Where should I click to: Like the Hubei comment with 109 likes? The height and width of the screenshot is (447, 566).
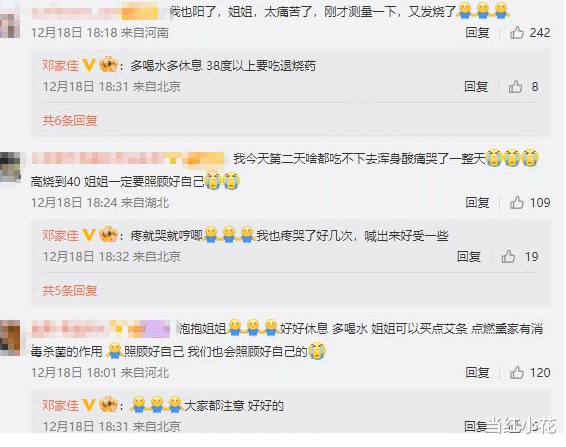tap(517, 203)
